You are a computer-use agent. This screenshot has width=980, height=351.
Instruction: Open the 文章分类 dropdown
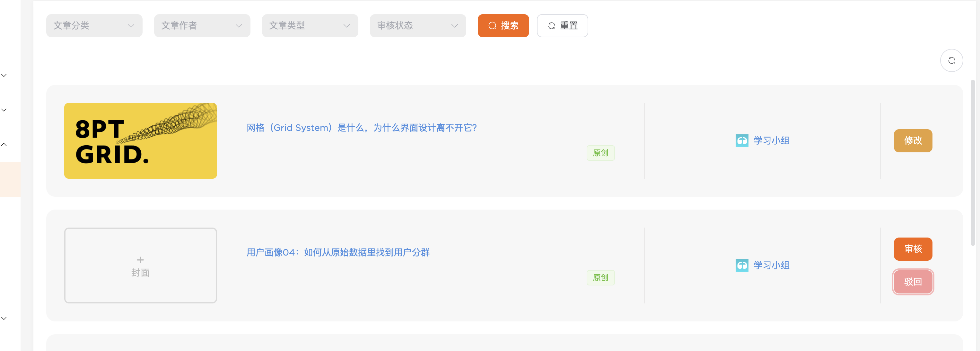click(94, 26)
